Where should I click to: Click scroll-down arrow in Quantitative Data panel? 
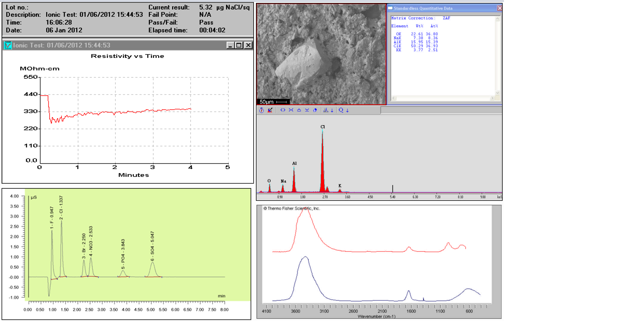pyautogui.click(x=497, y=93)
